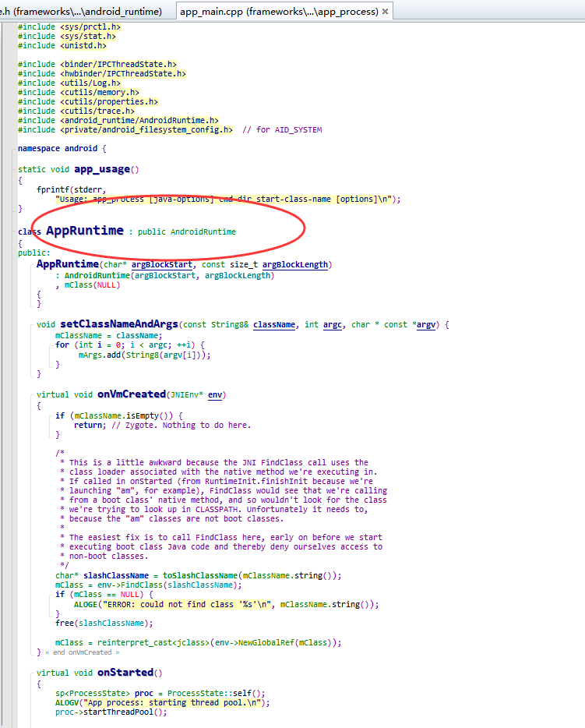Screen dimensions: 585x728
Task: Click the 'fprintf(stderr,' call
Action: (72, 189)
